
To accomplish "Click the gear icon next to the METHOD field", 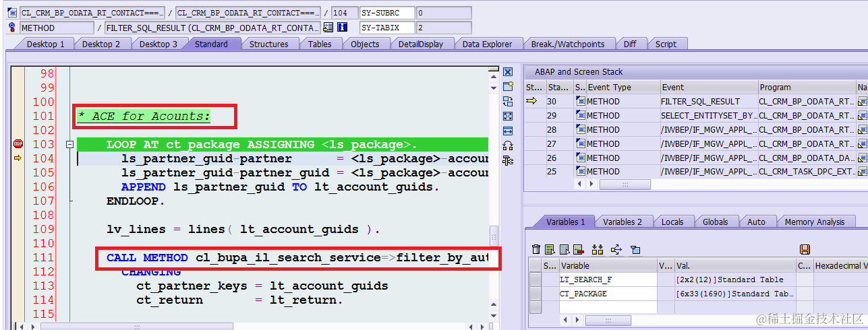I will 11,28.
